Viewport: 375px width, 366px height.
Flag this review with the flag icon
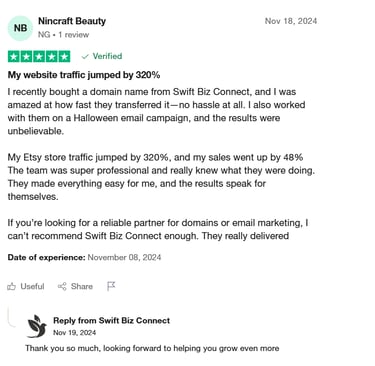click(x=111, y=286)
